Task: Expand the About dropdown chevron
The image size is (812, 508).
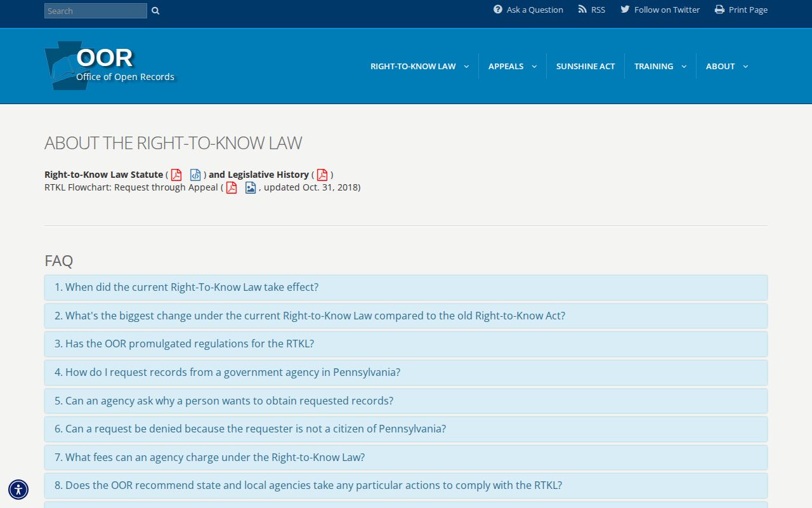Action: pos(745,66)
